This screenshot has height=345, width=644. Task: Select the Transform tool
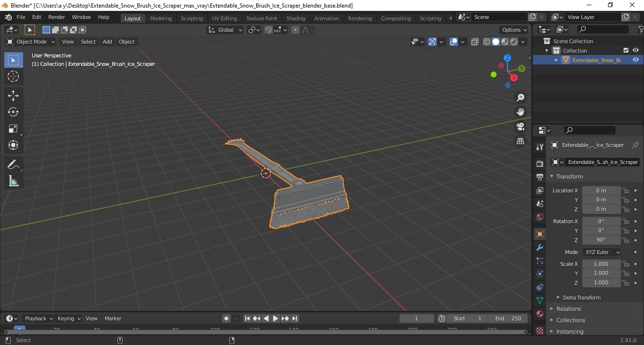click(13, 145)
